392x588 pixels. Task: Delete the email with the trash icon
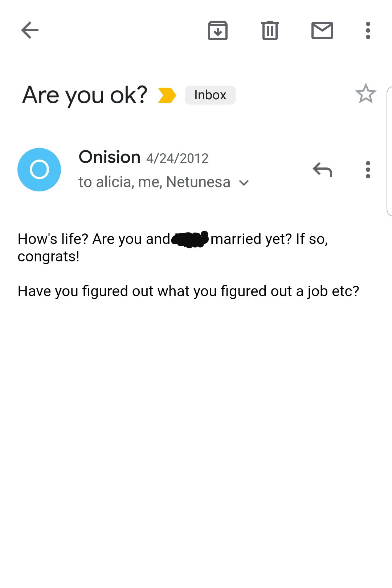(270, 30)
